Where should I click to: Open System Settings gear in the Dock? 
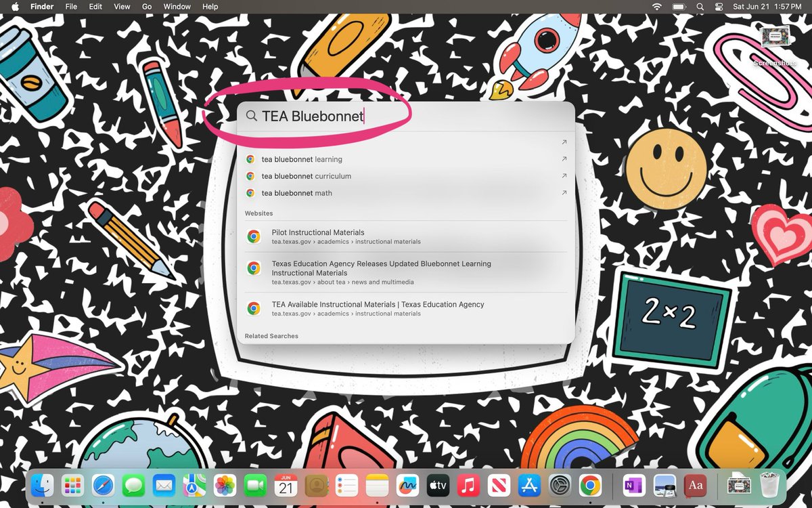pos(560,485)
